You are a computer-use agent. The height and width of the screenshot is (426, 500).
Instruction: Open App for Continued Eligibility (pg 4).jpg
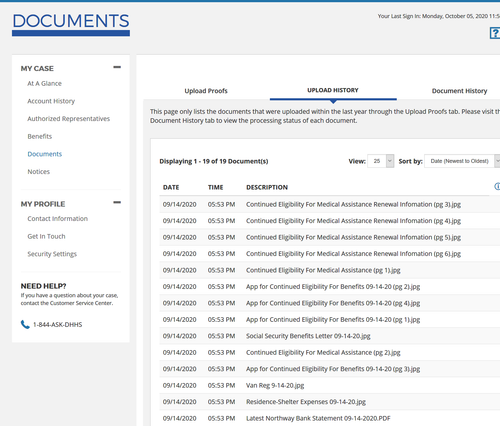pos(333,303)
